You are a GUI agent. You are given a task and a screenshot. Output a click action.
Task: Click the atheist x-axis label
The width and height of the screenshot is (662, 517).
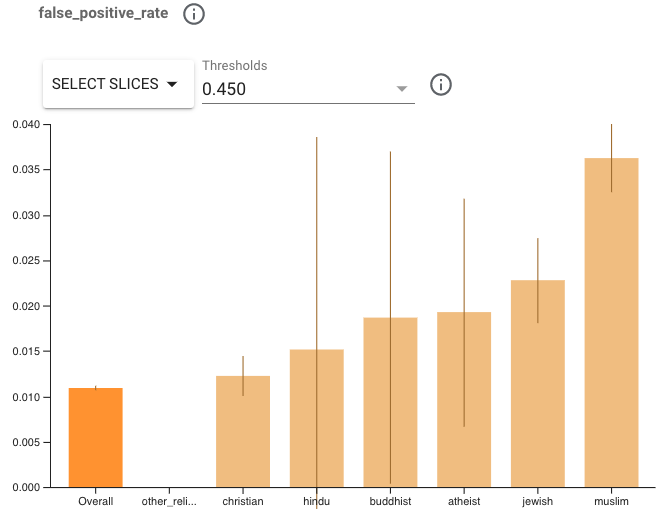(464, 501)
